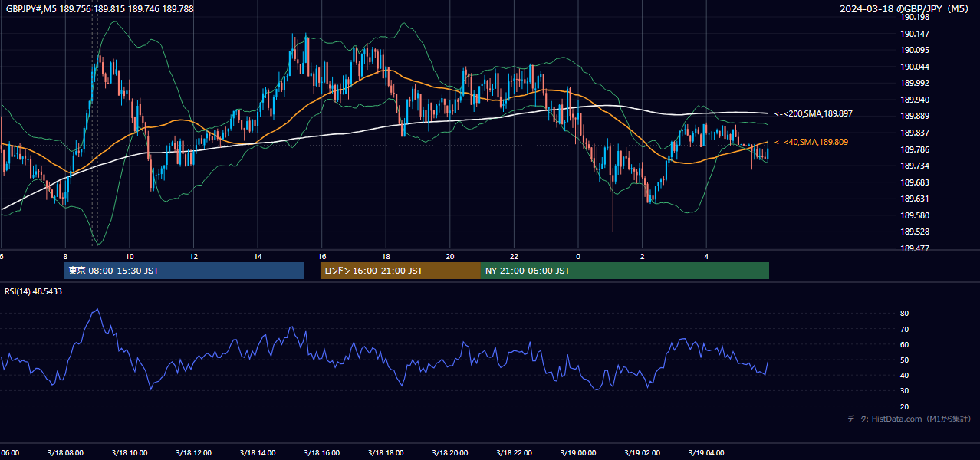980x460 pixels.
Task: Select the Tokyo 08:00-15:30 JST session bar
Action: pyautogui.click(x=184, y=271)
